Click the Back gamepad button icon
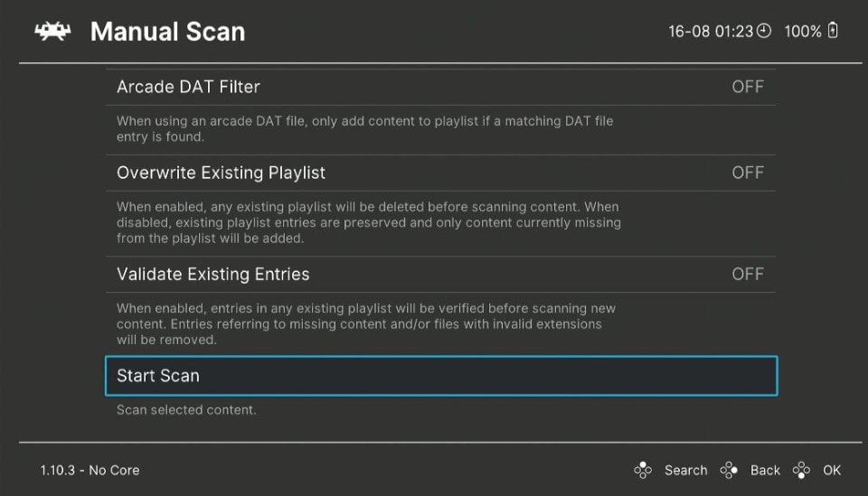868x496 pixels. tap(729, 470)
